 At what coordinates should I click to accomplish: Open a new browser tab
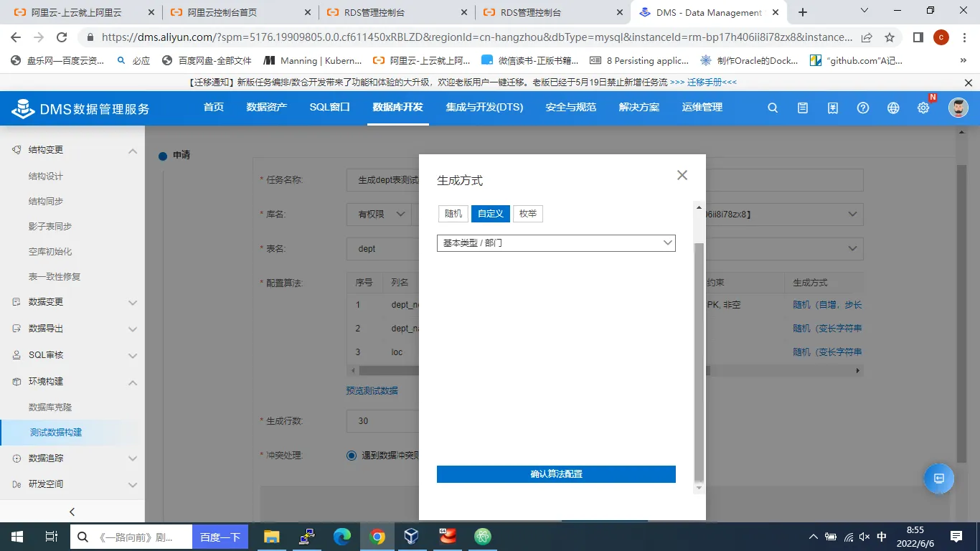pyautogui.click(x=803, y=12)
